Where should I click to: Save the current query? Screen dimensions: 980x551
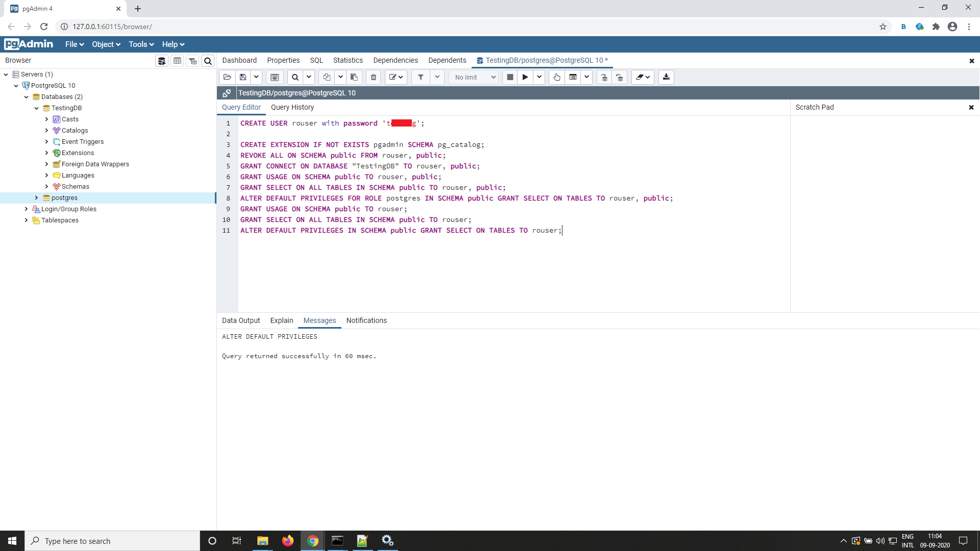pyautogui.click(x=243, y=77)
